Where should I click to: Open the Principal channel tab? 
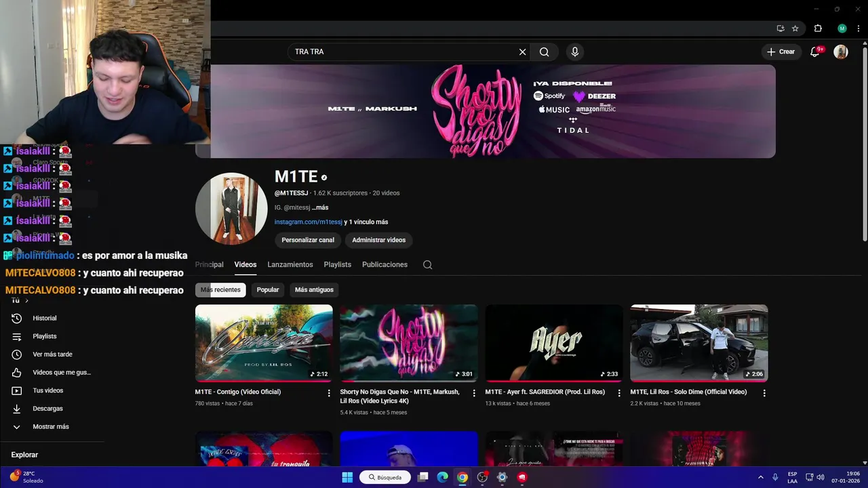(210, 264)
